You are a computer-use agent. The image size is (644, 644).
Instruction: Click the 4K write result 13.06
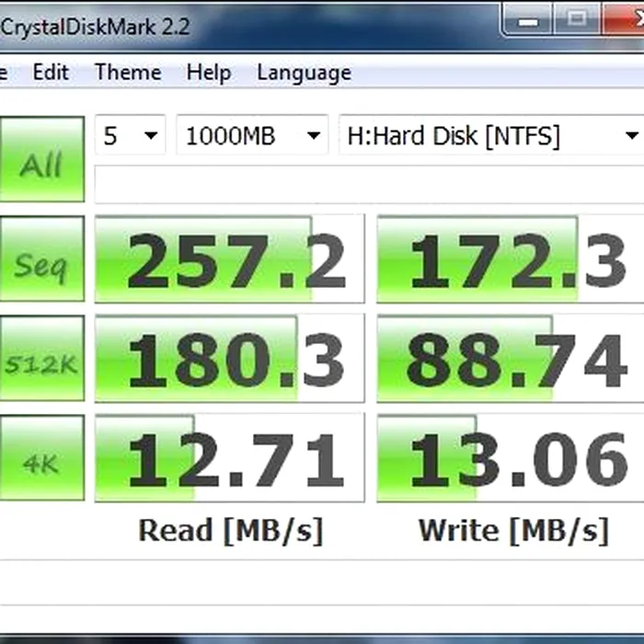click(510, 458)
